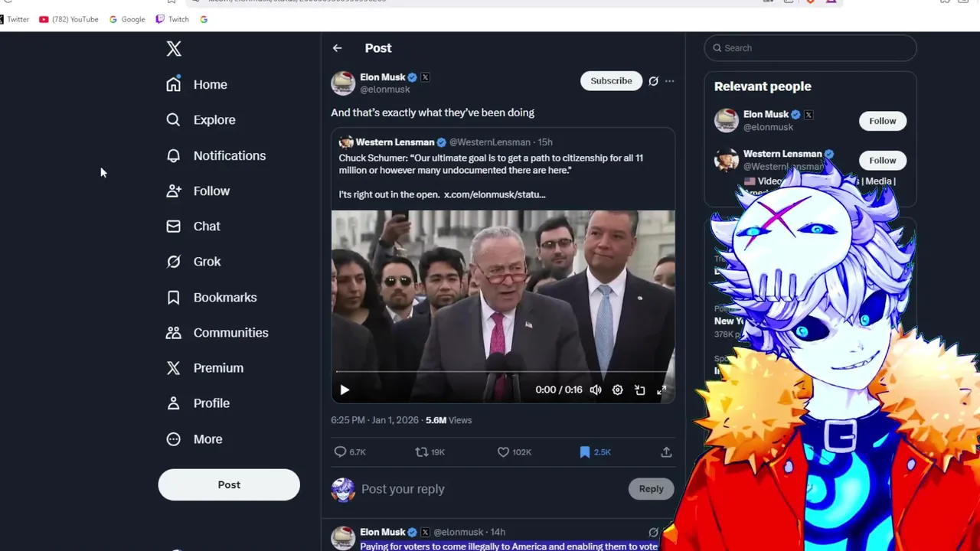
Task: Click the Grok icon beside Subscribe
Action: (x=653, y=81)
